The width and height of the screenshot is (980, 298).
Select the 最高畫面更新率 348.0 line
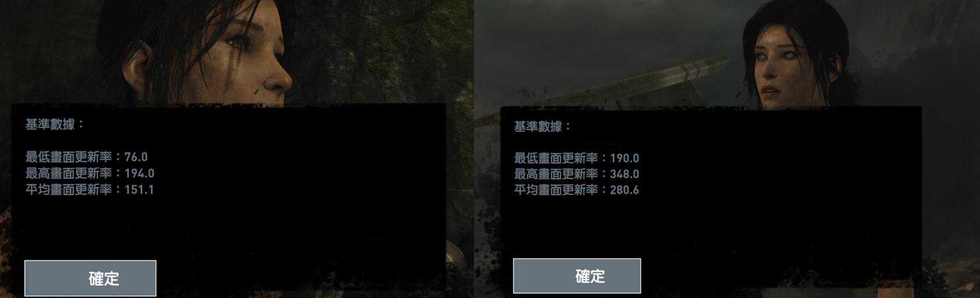click(576, 174)
